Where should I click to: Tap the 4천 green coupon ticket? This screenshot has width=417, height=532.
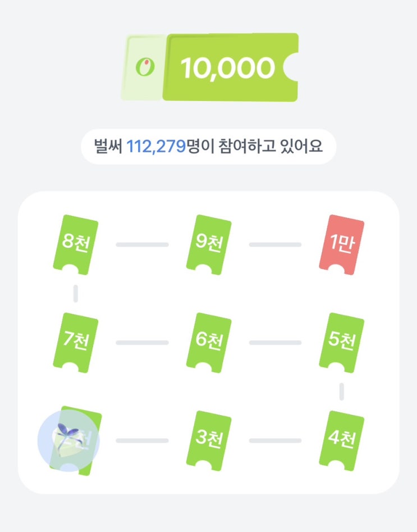[x=342, y=440]
